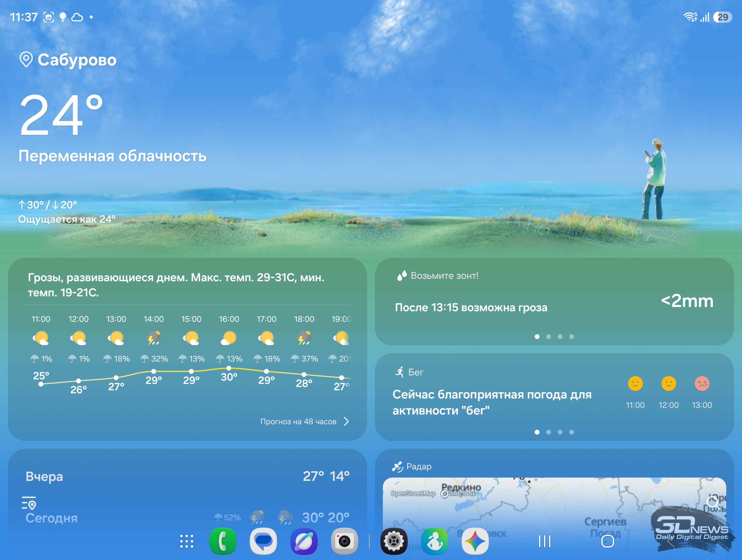Tap the Сегодня row in daily forecast
The height and width of the screenshot is (560, 742).
[x=187, y=518]
